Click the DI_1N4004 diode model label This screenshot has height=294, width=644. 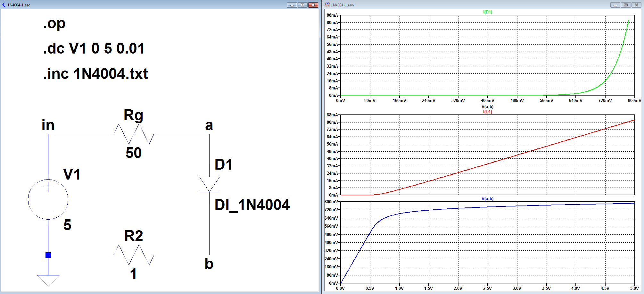252,205
